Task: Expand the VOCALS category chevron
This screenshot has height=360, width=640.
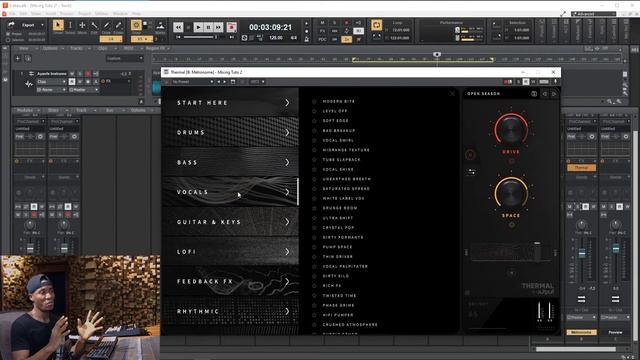Action: [287, 192]
